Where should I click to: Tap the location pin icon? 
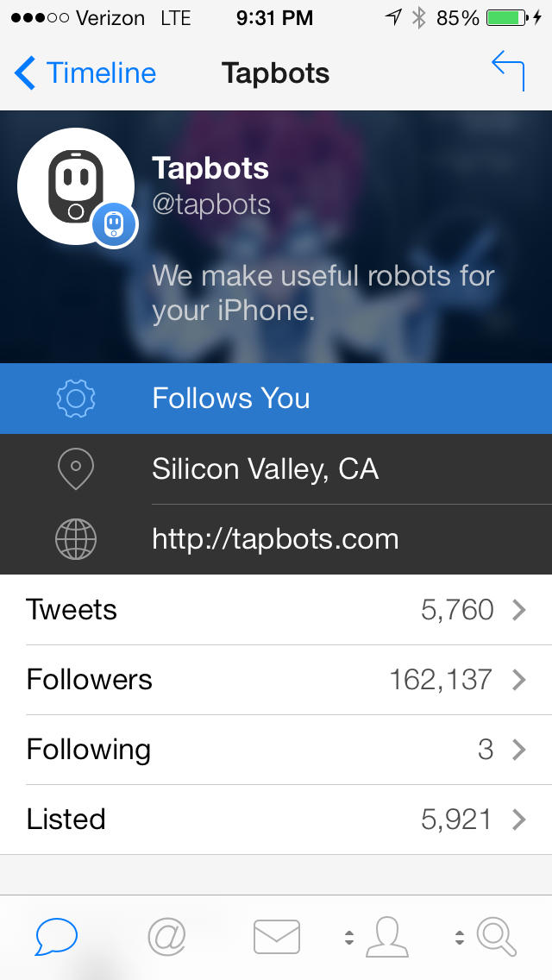(x=76, y=469)
